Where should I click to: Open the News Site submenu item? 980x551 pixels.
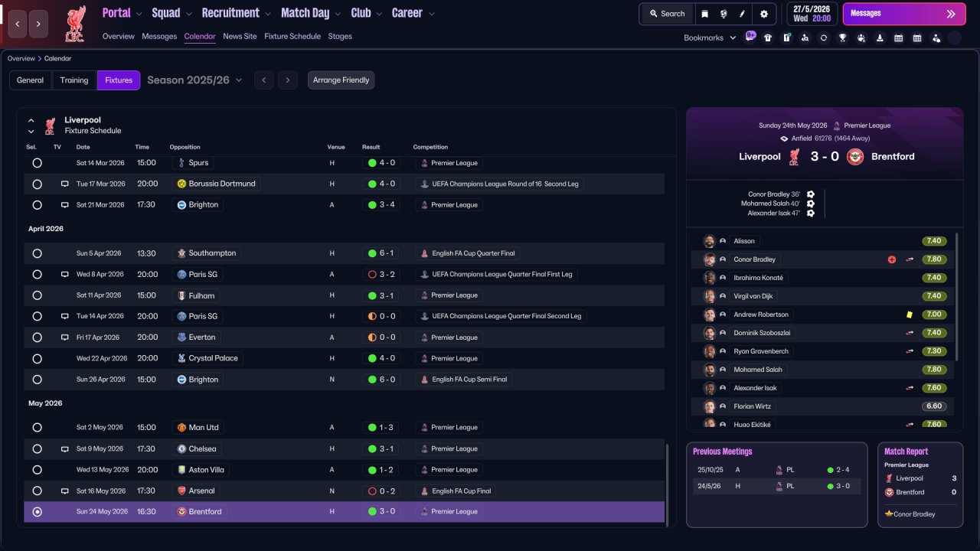240,36
